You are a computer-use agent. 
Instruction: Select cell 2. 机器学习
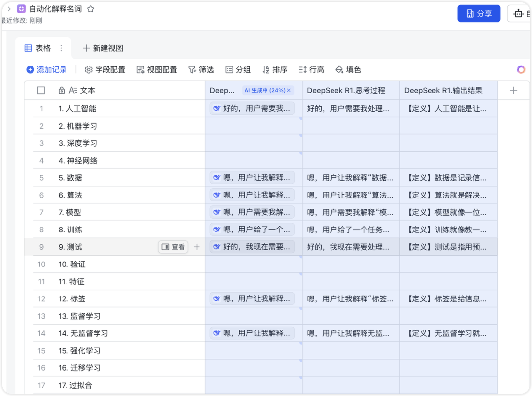[129, 126]
